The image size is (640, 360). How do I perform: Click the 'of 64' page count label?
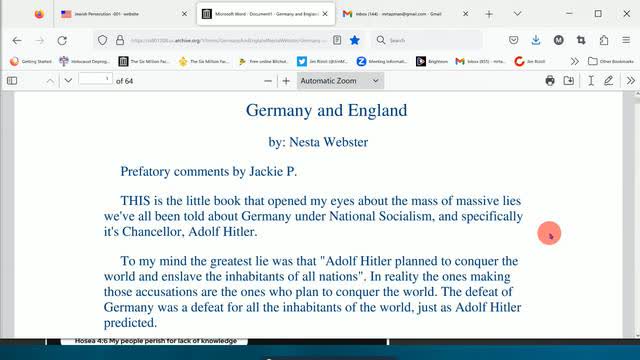pos(124,81)
